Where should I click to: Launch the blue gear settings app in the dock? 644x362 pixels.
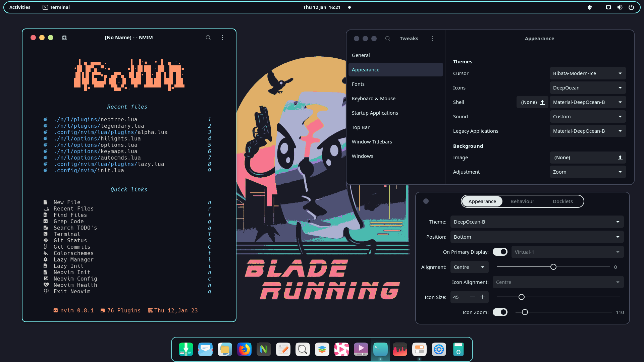pos(439,349)
